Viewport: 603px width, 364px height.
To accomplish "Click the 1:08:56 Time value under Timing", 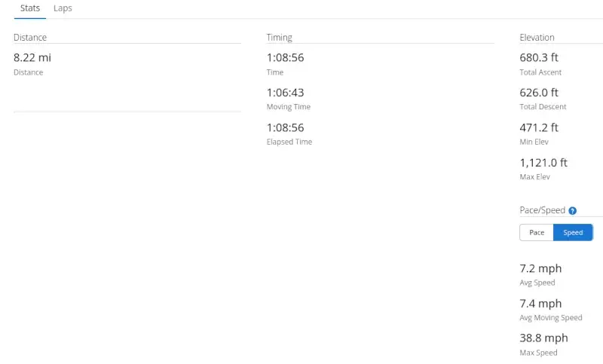I will [286, 58].
